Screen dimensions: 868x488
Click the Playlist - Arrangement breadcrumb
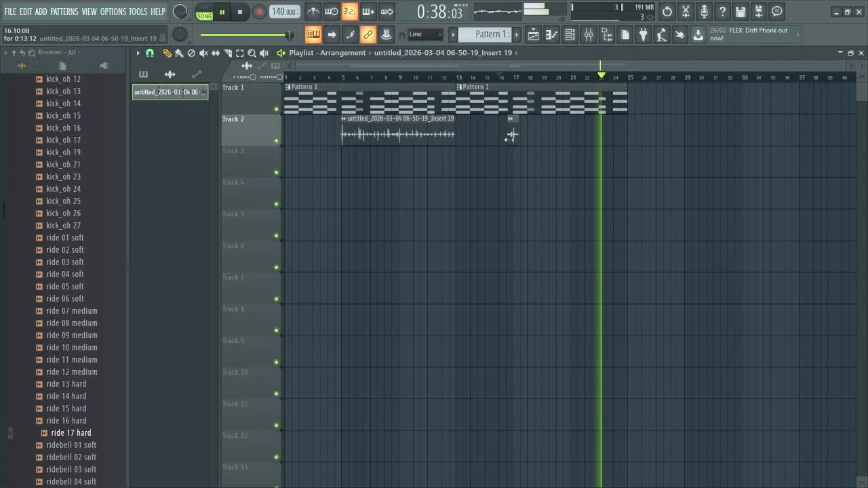(x=327, y=53)
